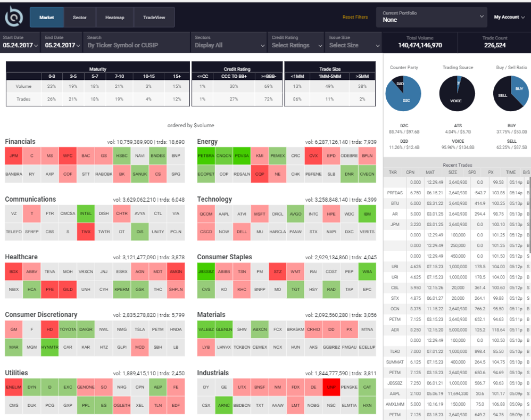Screen dimensions: 531x420
Task: Click the IBM tile in Technology
Action: (367, 214)
